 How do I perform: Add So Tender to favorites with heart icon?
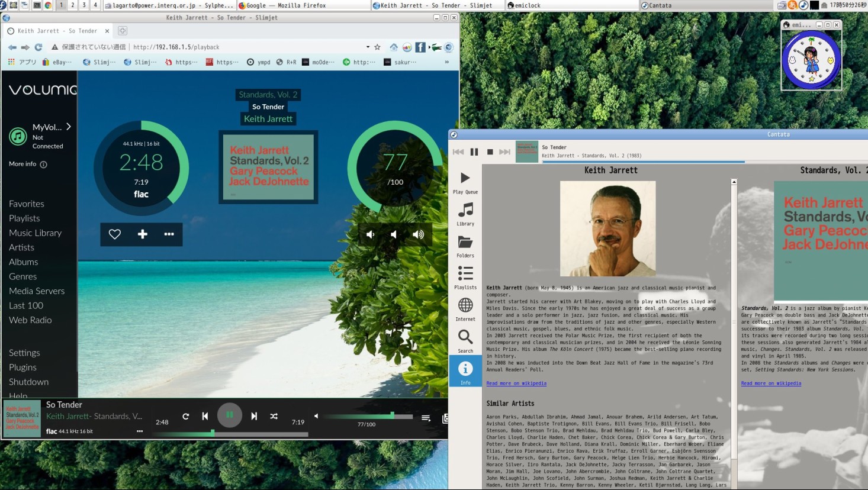pyautogui.click(x=115, y=234)
